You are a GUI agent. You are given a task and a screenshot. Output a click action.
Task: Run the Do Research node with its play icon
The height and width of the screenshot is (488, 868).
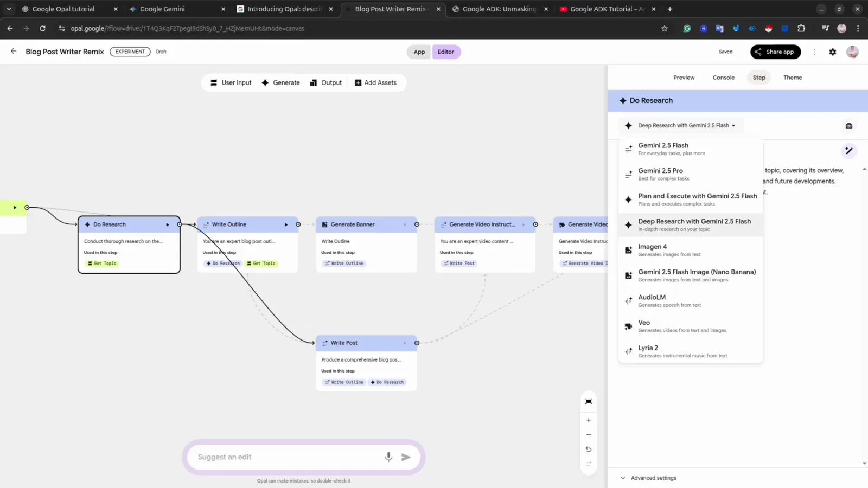tap(168, 224)
